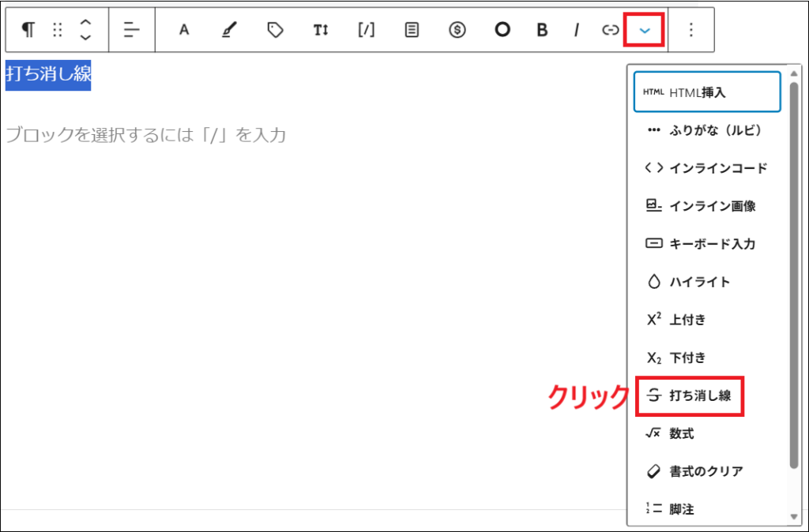The width and height of the screenshot is (809, 532).
Task: Click the move block down arrow
Action: point(85,36)
